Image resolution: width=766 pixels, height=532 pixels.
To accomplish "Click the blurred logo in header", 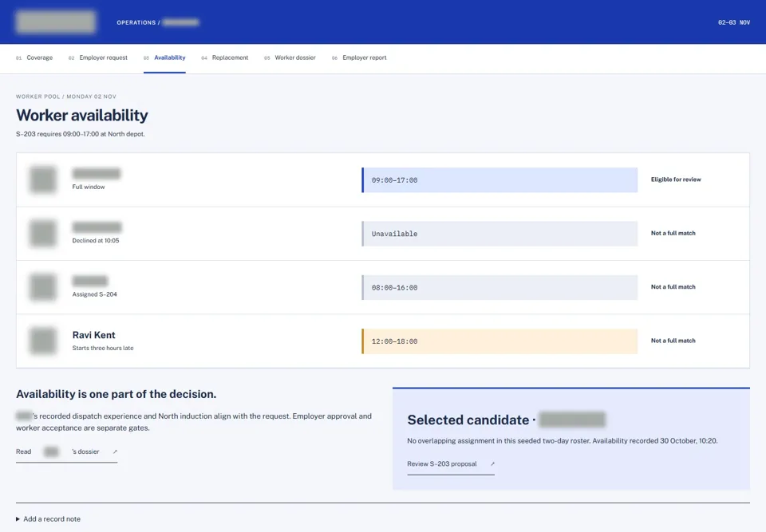I will [x=56, y=22].
